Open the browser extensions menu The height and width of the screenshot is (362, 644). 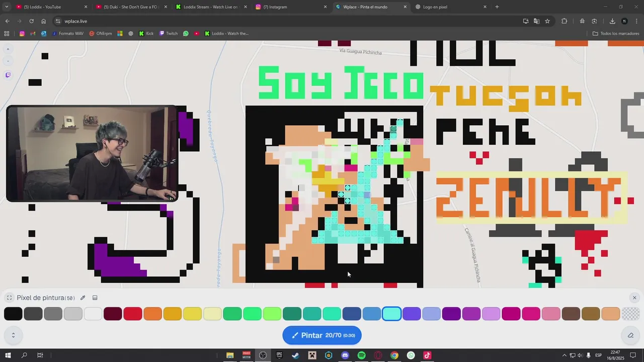click(x=564, y=21)
